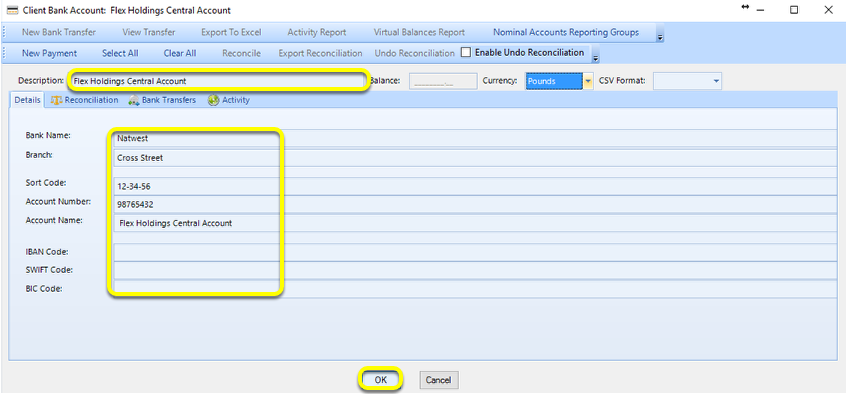Viewport: 846px width, 394px height.
Task: Click View Transfer toolbar item
Action: (x=148, y=32)
